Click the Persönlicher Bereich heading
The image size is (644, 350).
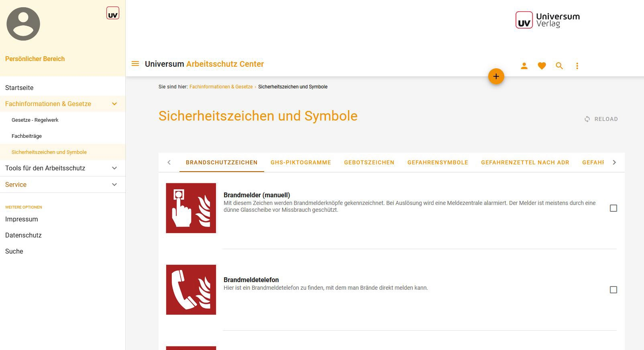35,59
